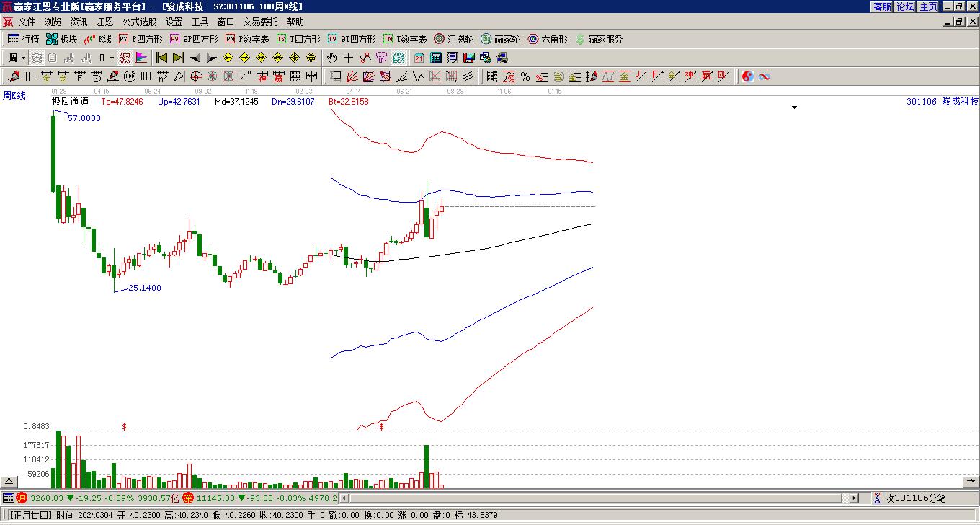Click the horizontal scrollbar thumb
Viewport: 980px width, 525px height.
594,498
